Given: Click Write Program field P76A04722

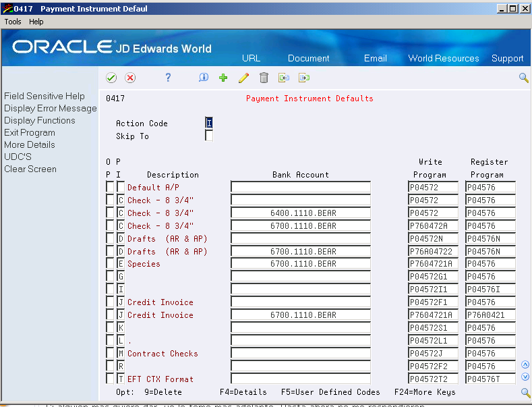Looking at the screenshot, I should (433, 251).
